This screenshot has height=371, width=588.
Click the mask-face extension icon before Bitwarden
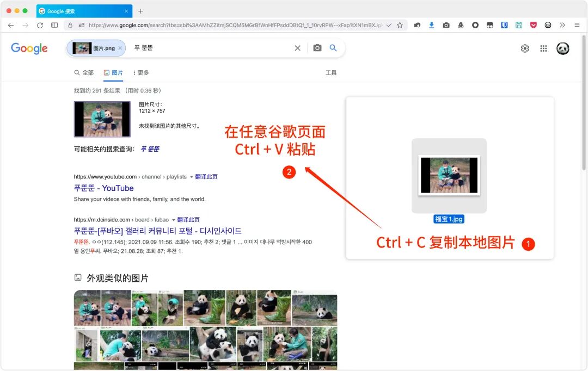click(x=490, y=25)
